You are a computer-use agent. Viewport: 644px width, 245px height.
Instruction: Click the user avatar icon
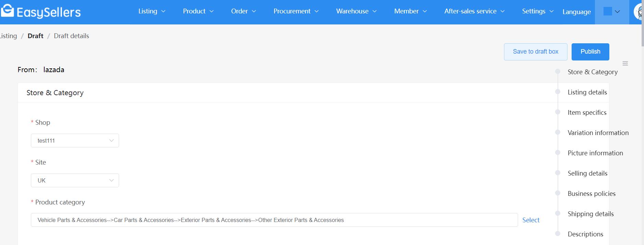pos(638,12)
